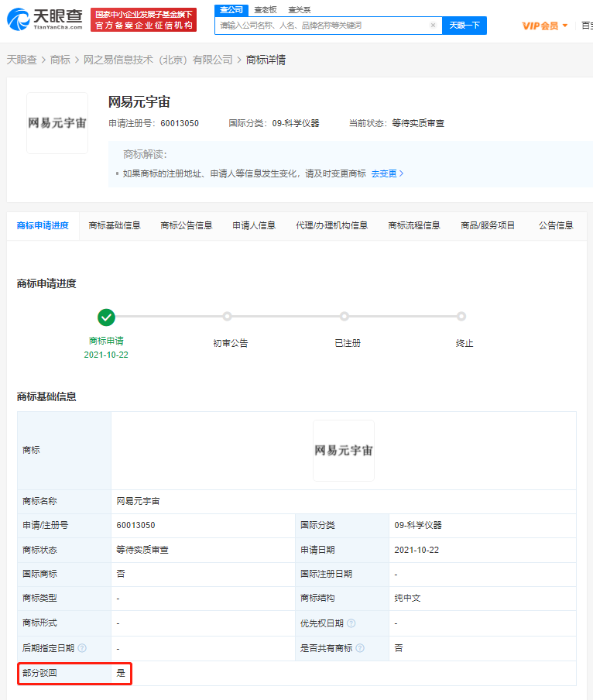Click the TianYanCha logo
The image size is (593, 700).
pos(45,19)
